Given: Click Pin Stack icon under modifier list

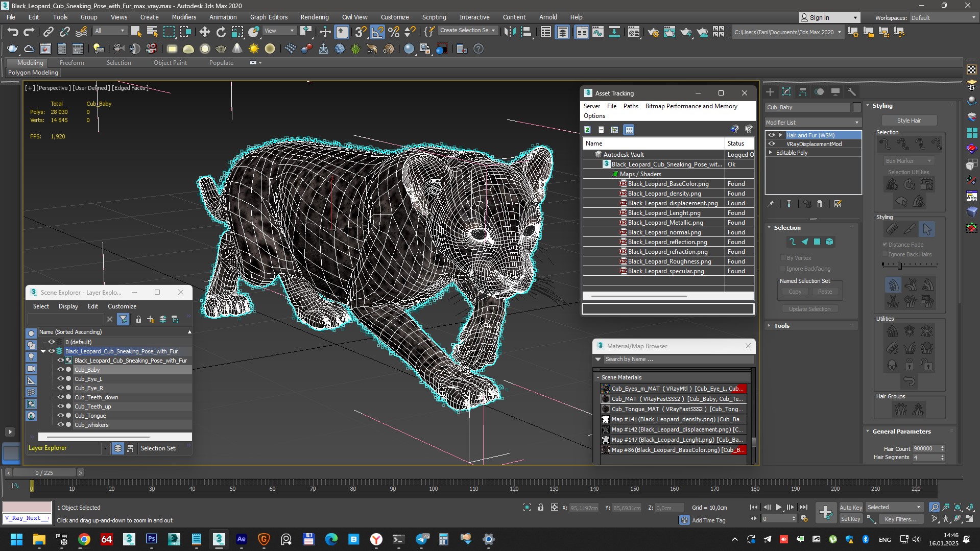Looking at the screenshot, I should 771,204.
